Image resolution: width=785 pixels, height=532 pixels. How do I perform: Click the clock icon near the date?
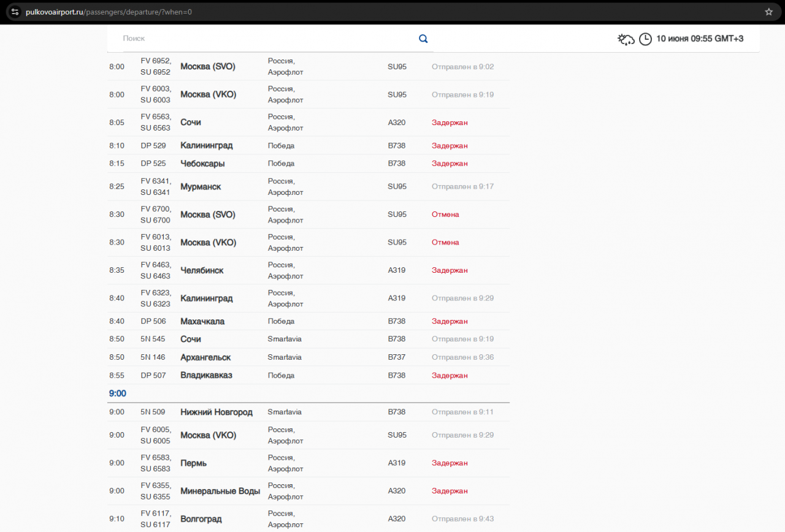pos(645,39)
